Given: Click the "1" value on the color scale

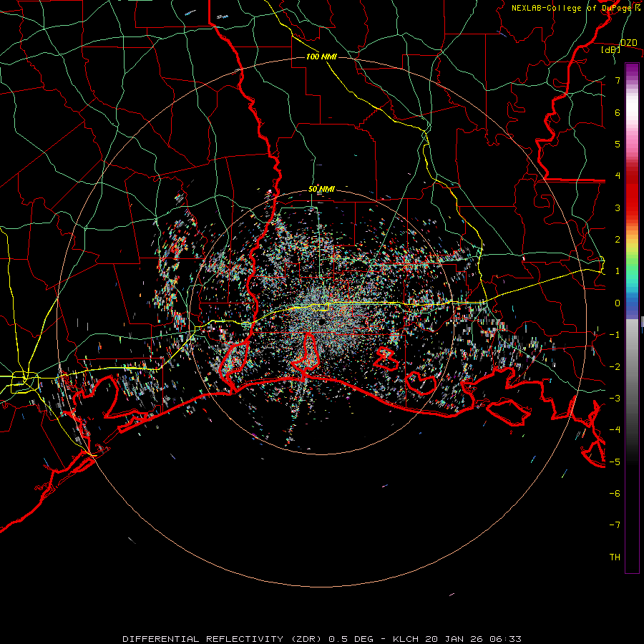Looking at the screenshot, I should coord(618,271).
